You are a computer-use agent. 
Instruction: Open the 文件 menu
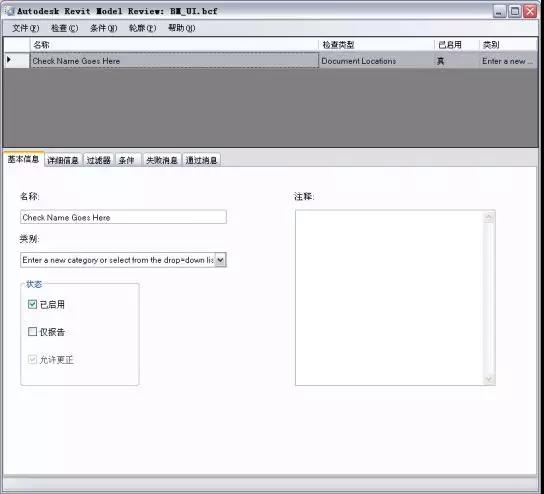pos(25,28)
